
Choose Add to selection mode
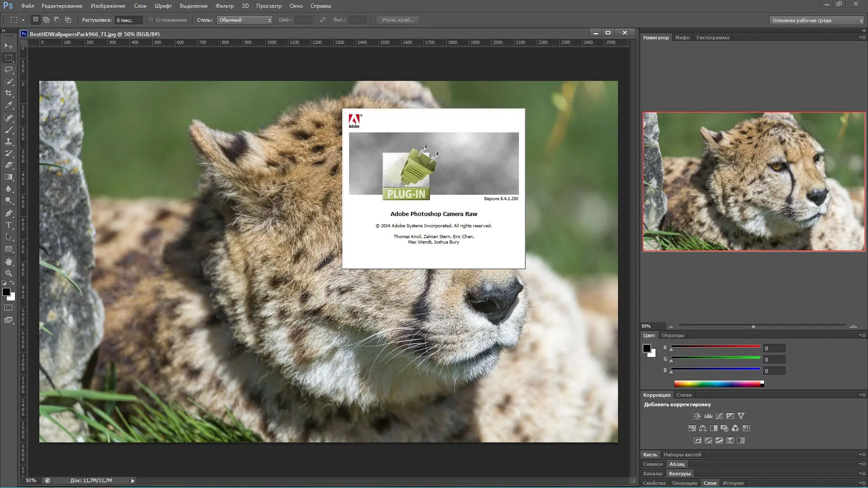[46, 20]
